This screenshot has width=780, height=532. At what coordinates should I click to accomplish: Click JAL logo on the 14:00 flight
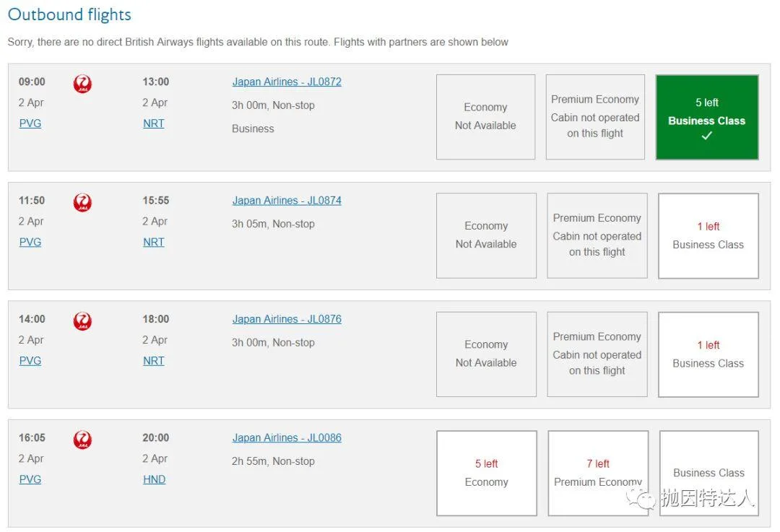point(82,321)
